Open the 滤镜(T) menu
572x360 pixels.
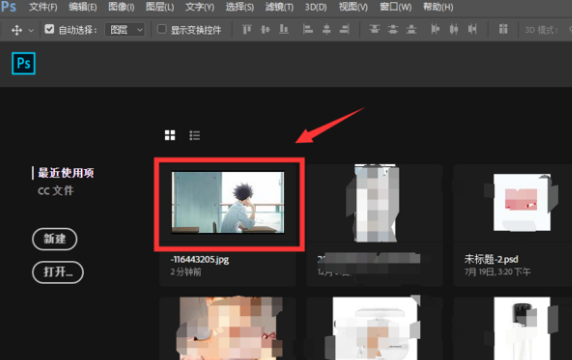pyautogui.click(x=279, y=7)
